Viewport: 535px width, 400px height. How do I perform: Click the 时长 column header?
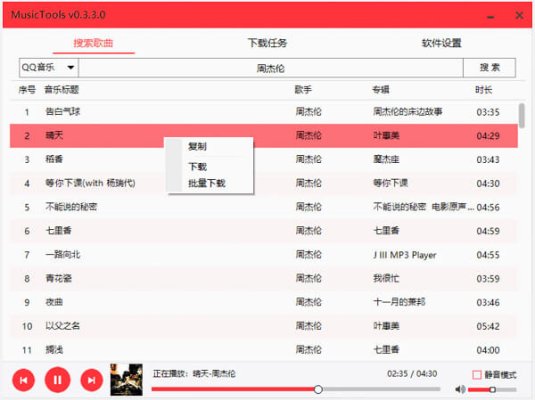tap(484, 90)
